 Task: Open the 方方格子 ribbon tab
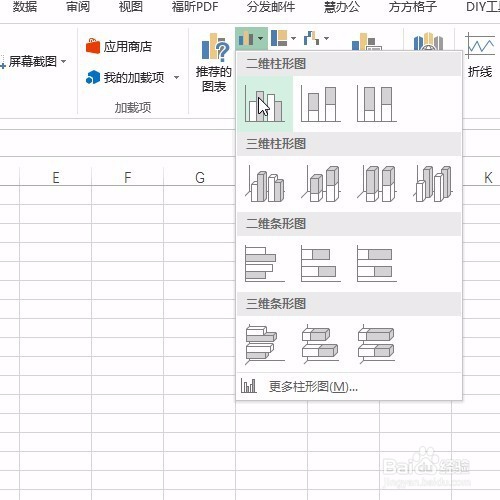pyautogui.click(x=413, y=7)
